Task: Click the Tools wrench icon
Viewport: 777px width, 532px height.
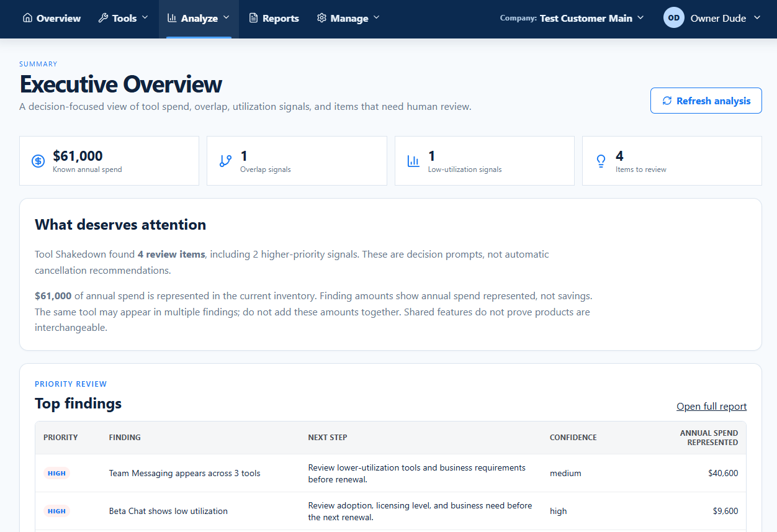Action: click(x=103, y=18)
